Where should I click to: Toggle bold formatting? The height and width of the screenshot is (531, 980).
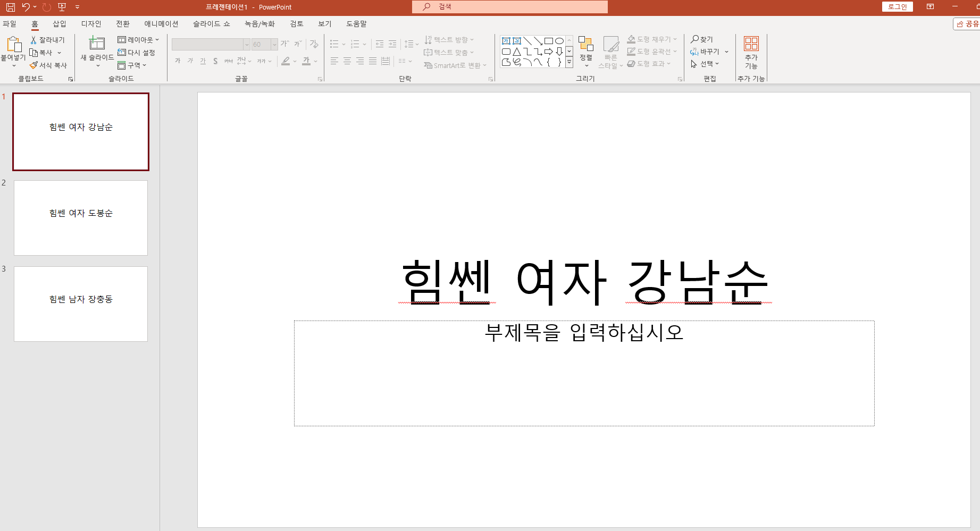click(x=178, y=61)
